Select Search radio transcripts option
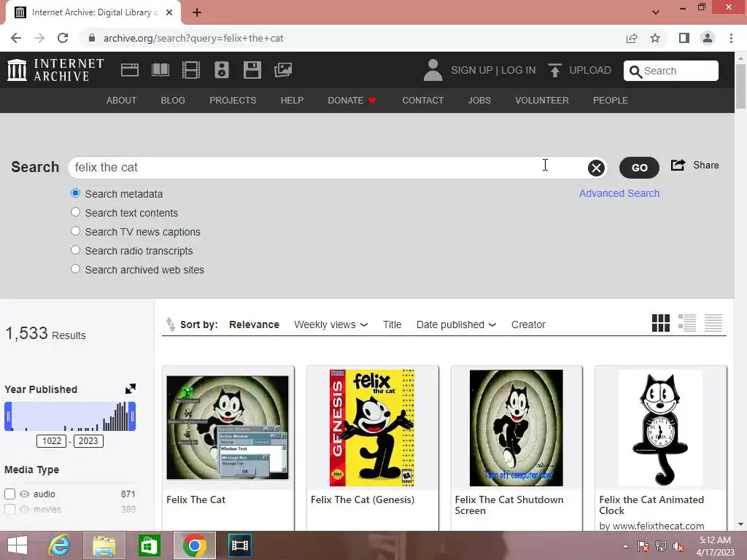This screenshot has height=560, width=747. tap(75, 250)
